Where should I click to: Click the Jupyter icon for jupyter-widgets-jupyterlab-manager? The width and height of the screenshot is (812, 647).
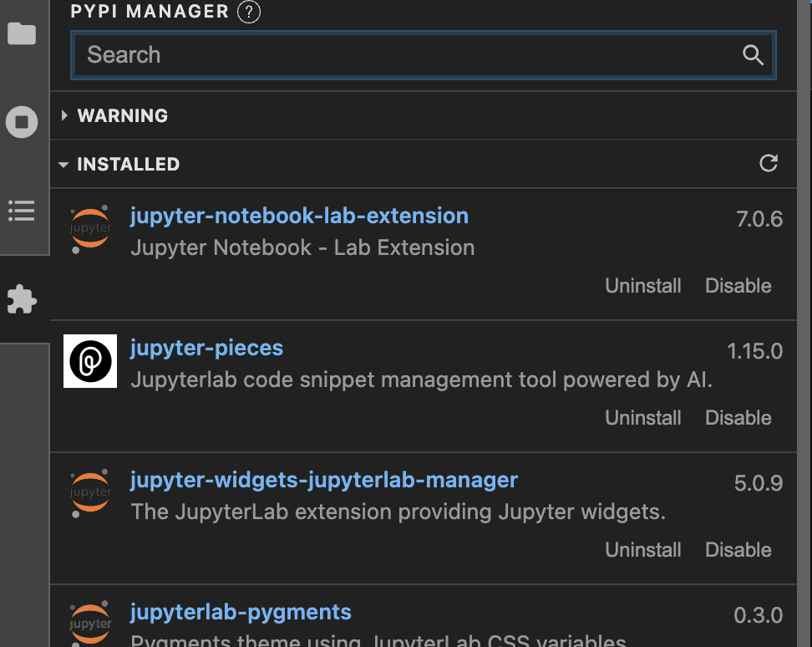coord(90,492)
